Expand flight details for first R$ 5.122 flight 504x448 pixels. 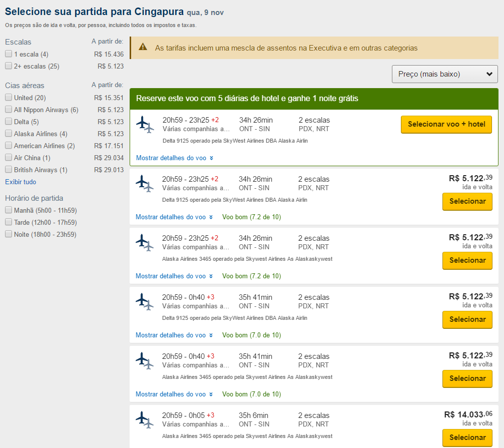tap(174, 217)
